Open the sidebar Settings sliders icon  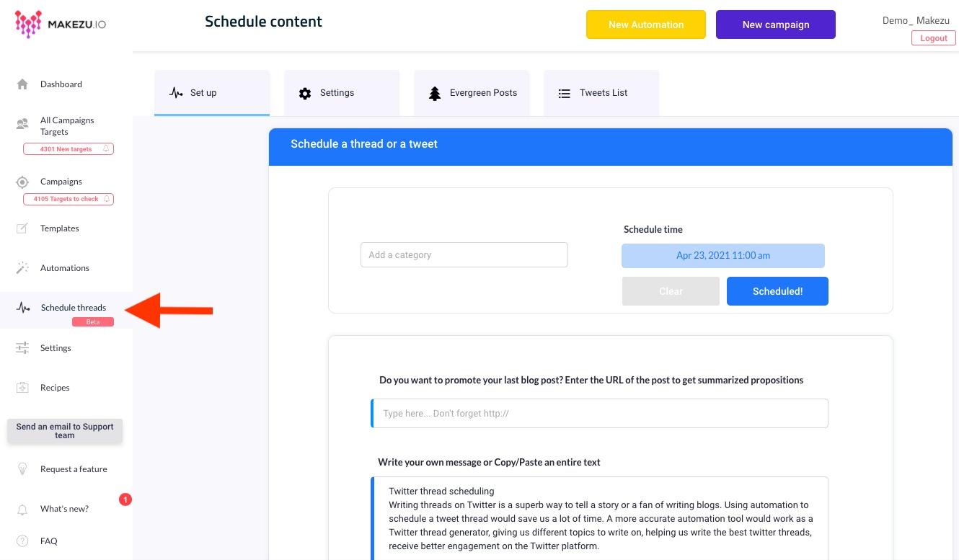[22, 348]
